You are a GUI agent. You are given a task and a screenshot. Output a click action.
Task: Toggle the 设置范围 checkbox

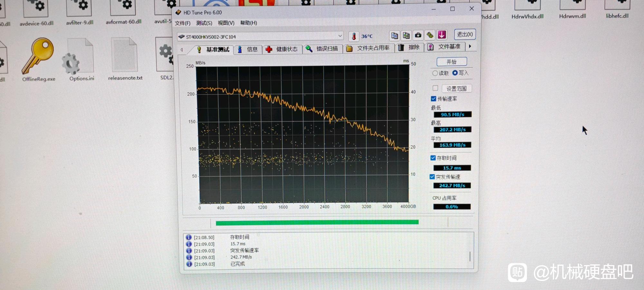click(435, 88)
